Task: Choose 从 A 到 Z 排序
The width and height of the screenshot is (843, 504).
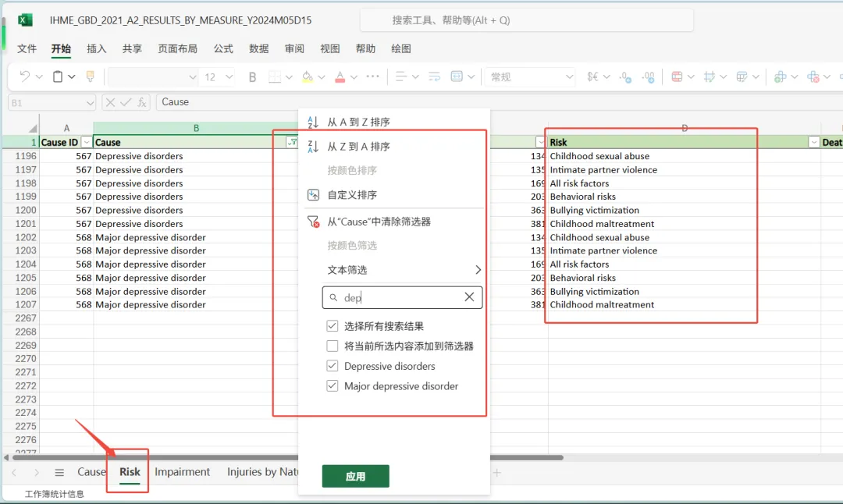Action: pos(358,122)
